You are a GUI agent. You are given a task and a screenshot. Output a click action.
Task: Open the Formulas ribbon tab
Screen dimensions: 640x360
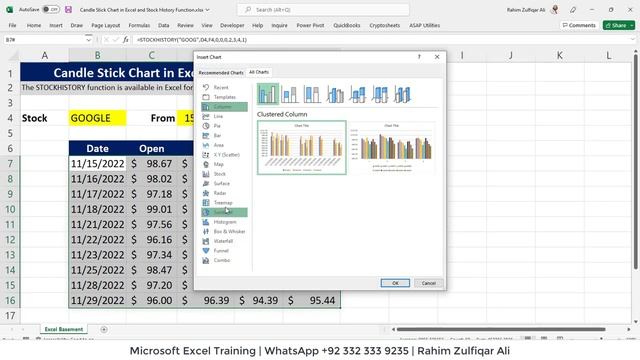click(x=139, y=25)
